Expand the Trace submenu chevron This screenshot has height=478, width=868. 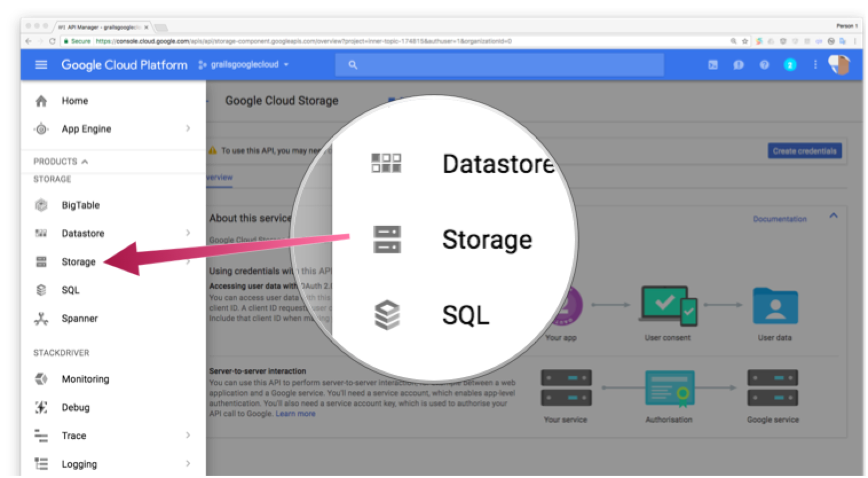coord(188,435)
